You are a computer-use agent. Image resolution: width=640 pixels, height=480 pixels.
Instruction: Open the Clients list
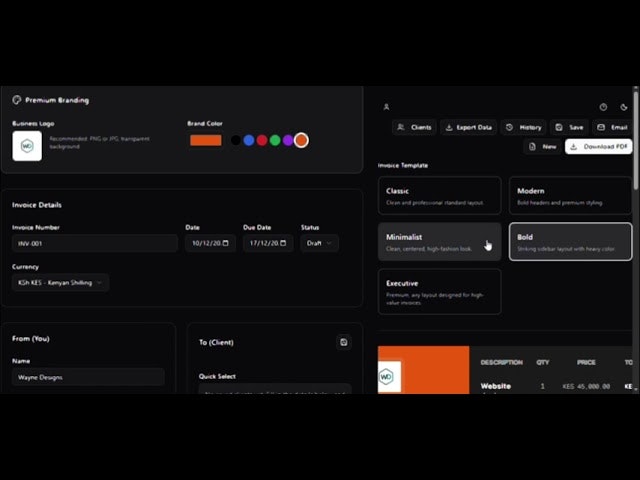[414, 127]
